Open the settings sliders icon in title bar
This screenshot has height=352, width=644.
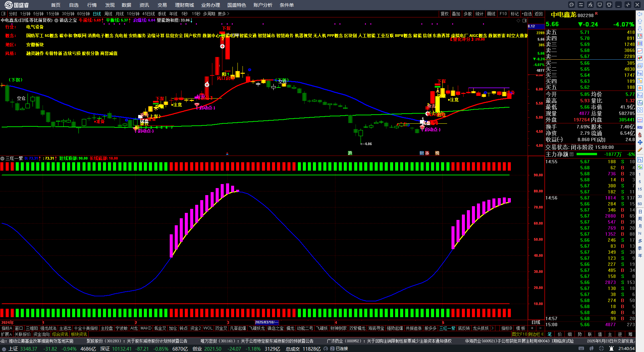(581, 5)
